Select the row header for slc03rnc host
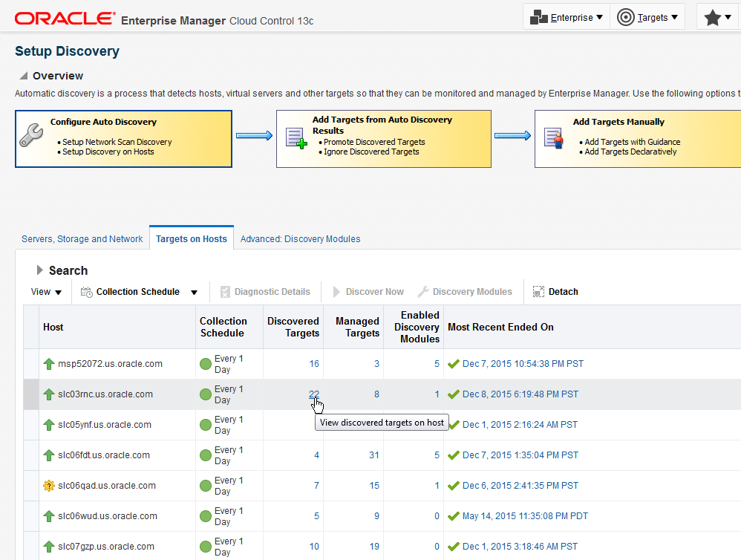Image resolution: width=741 pixels, height=560 pixels. [31, 394]
